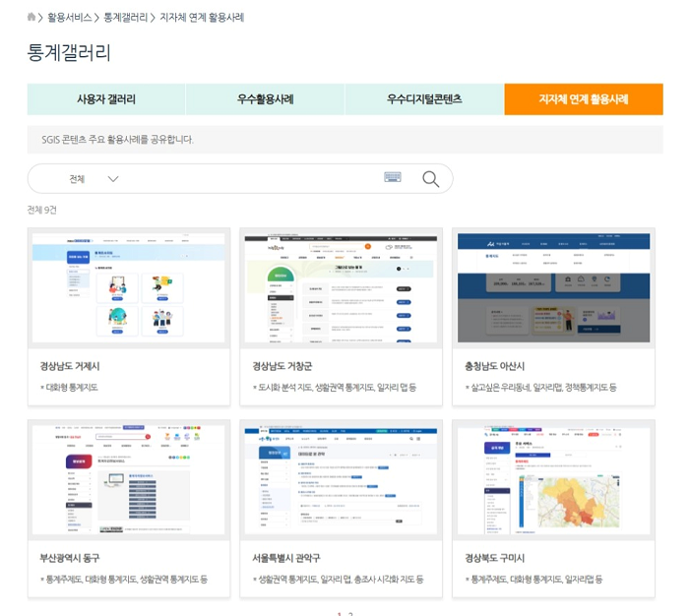Click the '전체 9건' result count text
Image resolution: width=689 pixels, height=616 pixels.
[x=41, y=210]
